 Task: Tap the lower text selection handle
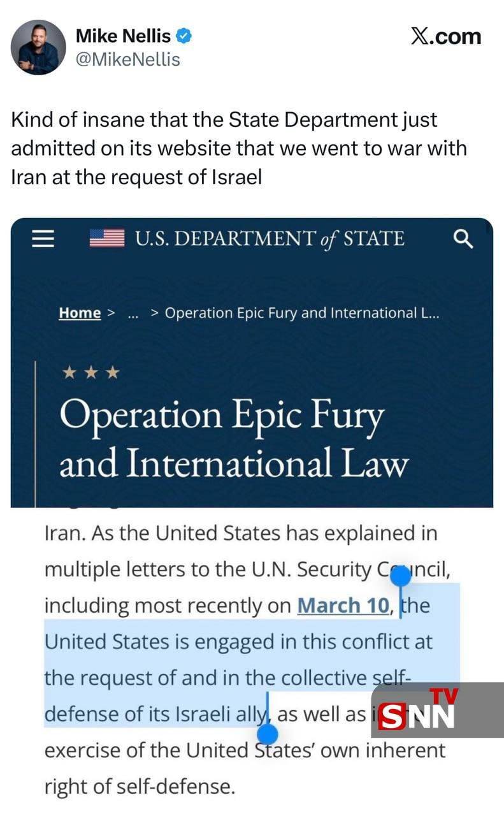pos(269,735)
